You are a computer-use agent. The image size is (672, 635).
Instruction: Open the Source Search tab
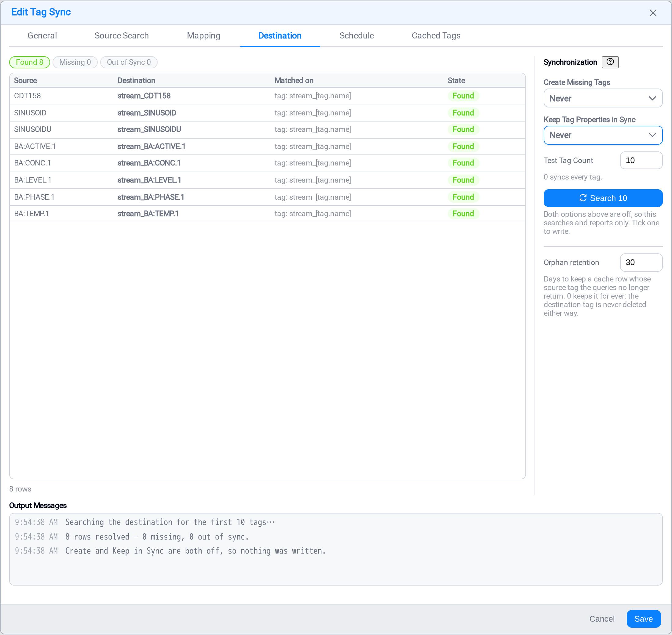[x=122, y=35]
